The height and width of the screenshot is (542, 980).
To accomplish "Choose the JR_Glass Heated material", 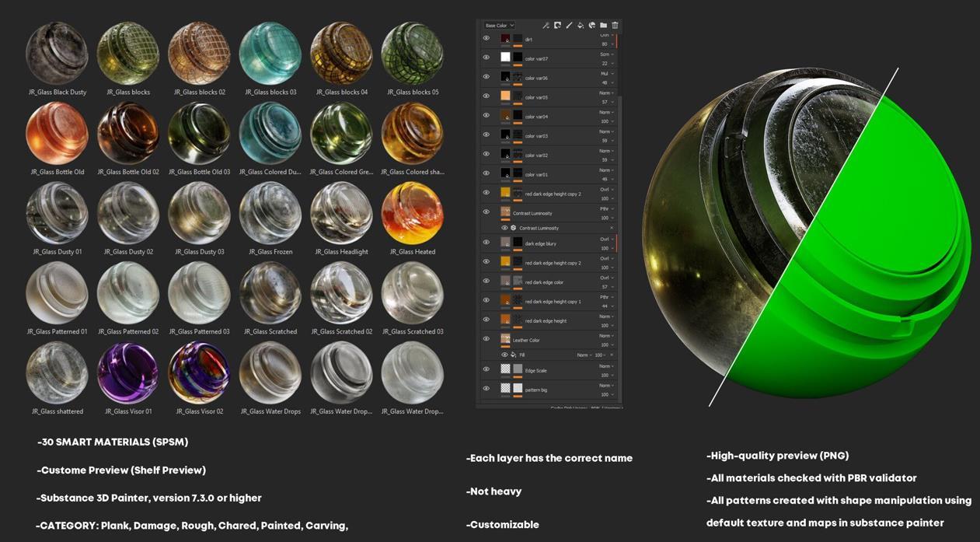I will tap(412, 213).
